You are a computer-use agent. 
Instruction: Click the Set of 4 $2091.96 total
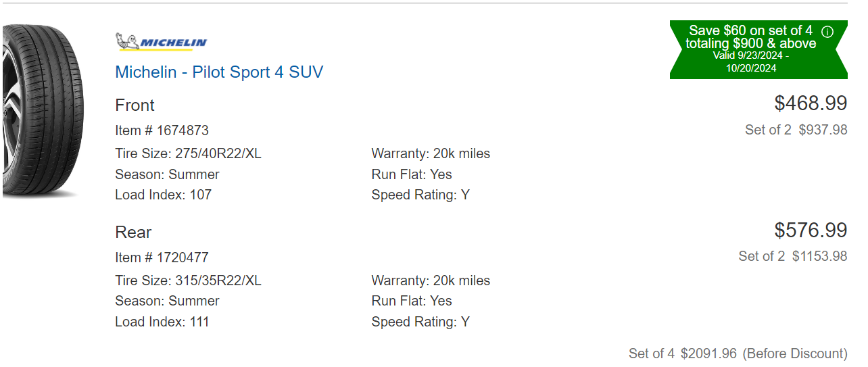[x=738, y=353]
